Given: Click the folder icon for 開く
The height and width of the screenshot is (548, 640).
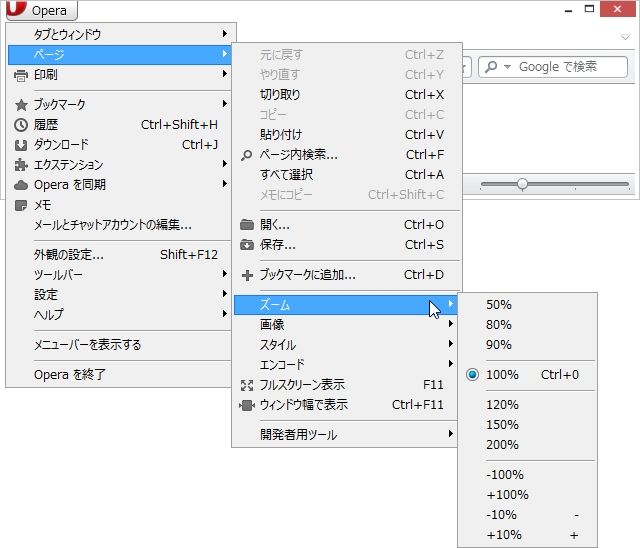Looking at the screenshot, I should [x=247, y=224].
